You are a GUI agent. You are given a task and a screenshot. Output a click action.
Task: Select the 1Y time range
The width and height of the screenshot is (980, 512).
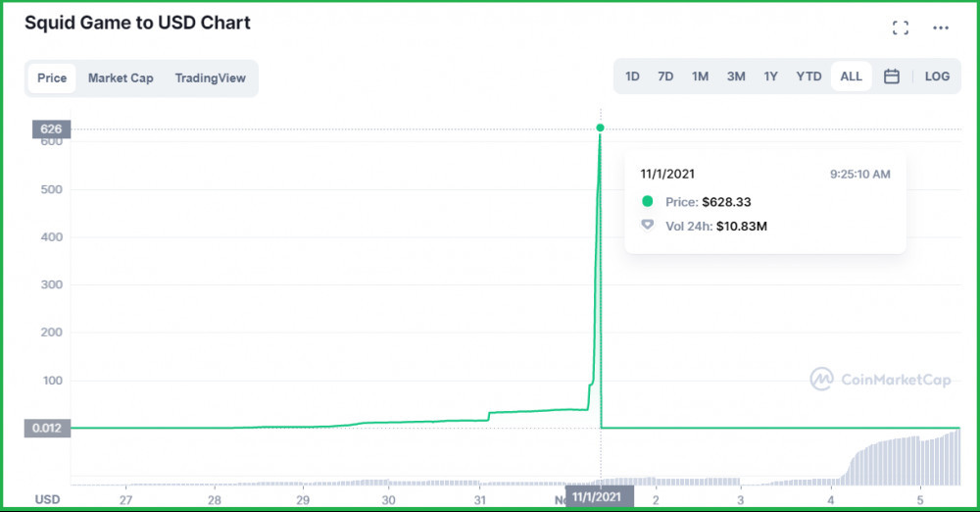(x=770, y=77)
